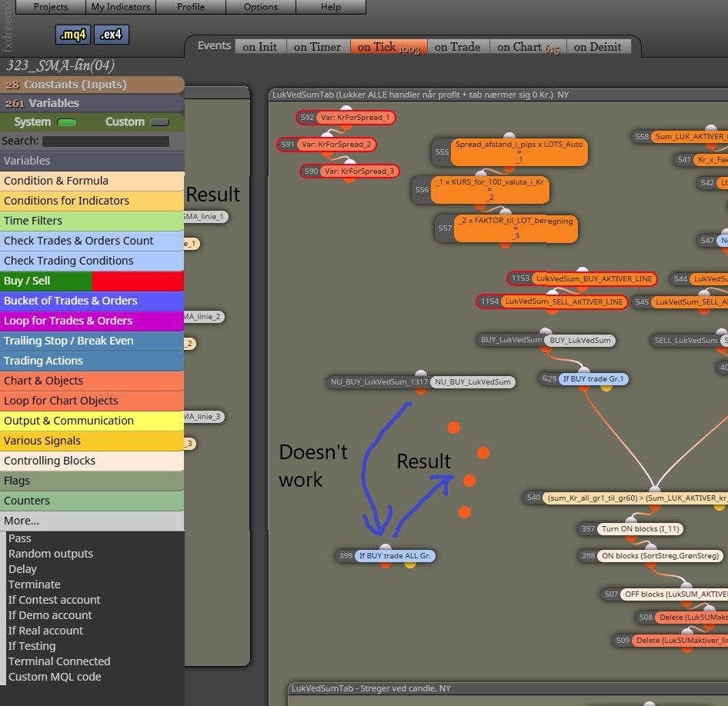This screenshot has height=706, width=728.
Task: Open the Projects menu
Action: tap(51, 7)
